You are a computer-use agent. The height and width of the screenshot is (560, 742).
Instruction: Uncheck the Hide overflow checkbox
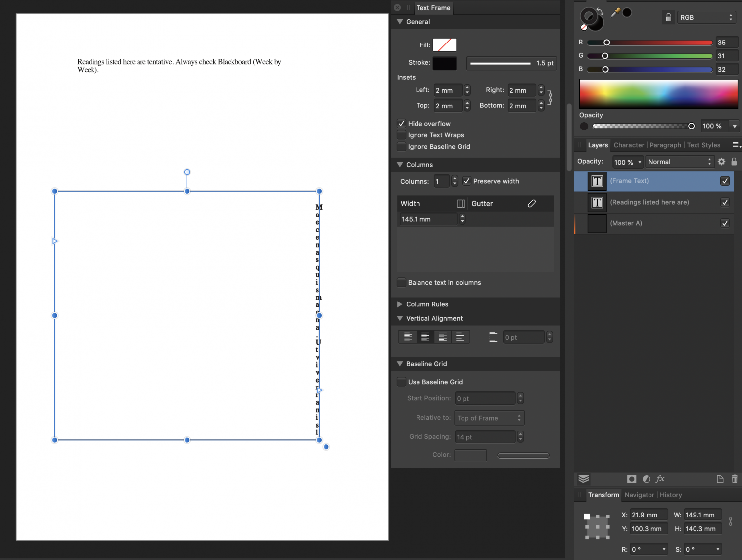(x=402, y=124)
